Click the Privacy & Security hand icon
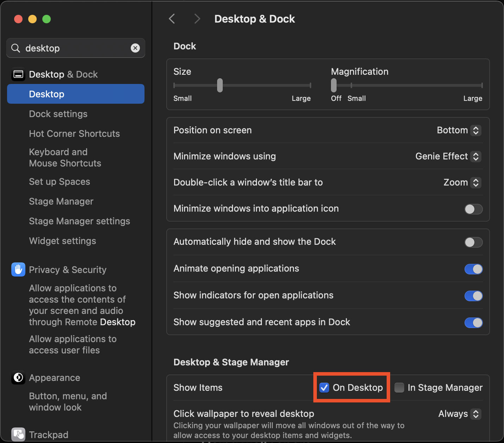 [18, 270]
